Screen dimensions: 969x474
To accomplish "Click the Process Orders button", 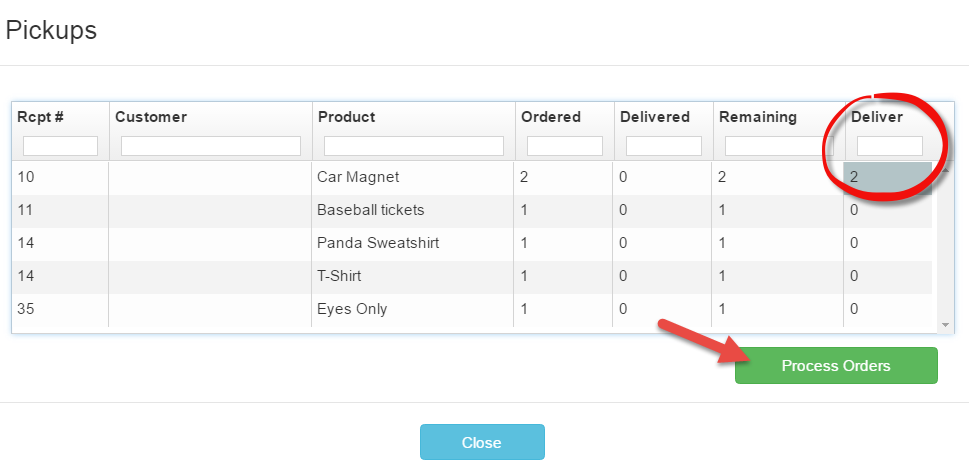I will (836, 366).
